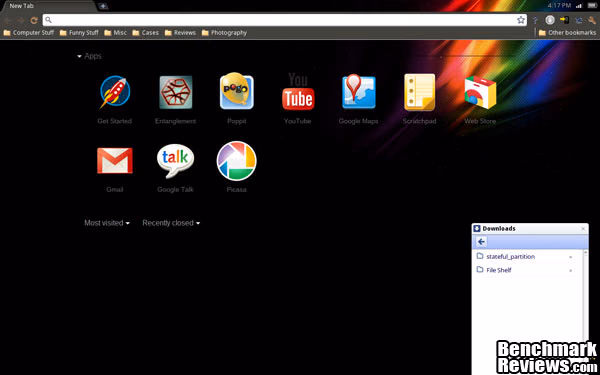Screen dimensions: 600x375
Task: Open the Scratchpad notes app
Action: click(x=419, y=92)
